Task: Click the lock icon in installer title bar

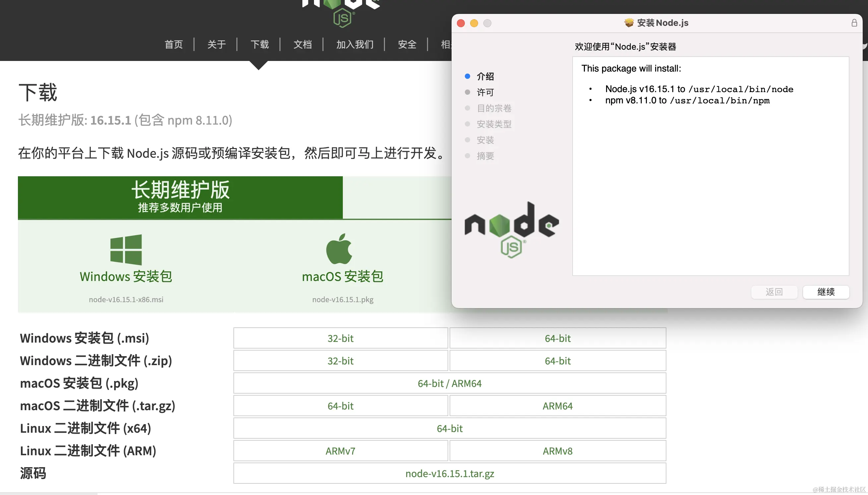Action: 854,23
